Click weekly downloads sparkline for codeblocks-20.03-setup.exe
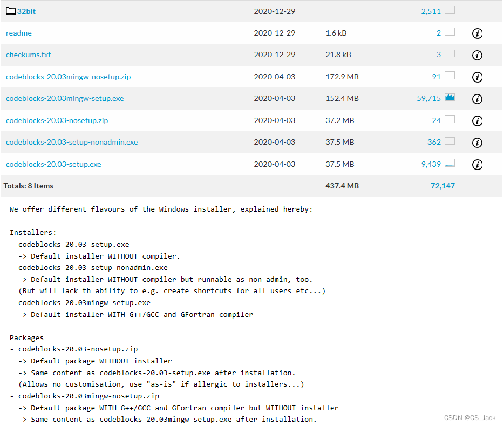504x426 pixels. tap(451, 163)
